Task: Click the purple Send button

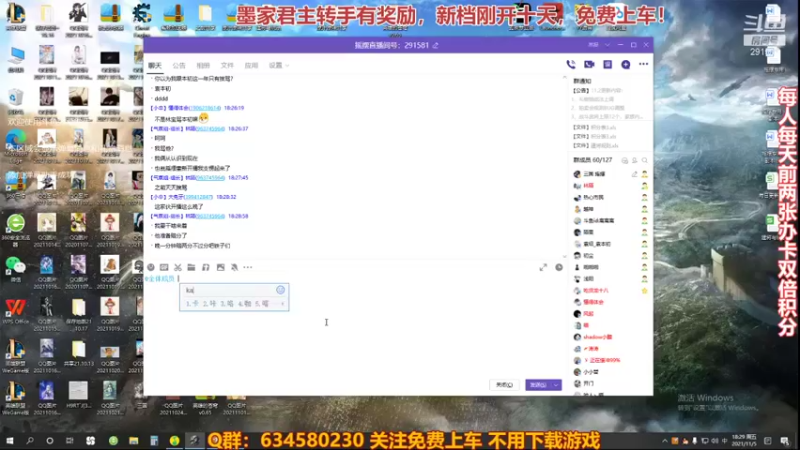Action: 538,385
